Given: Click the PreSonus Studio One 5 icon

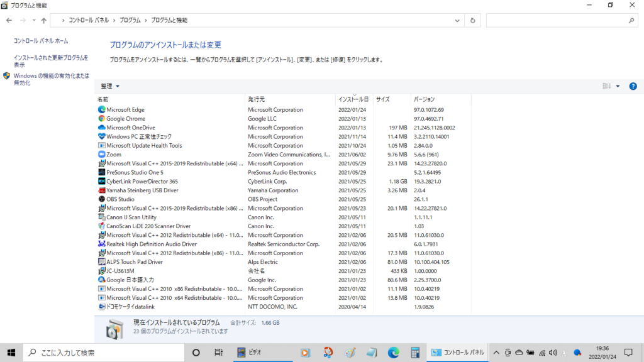Looking at the screenshot, I should coord(101,172).
